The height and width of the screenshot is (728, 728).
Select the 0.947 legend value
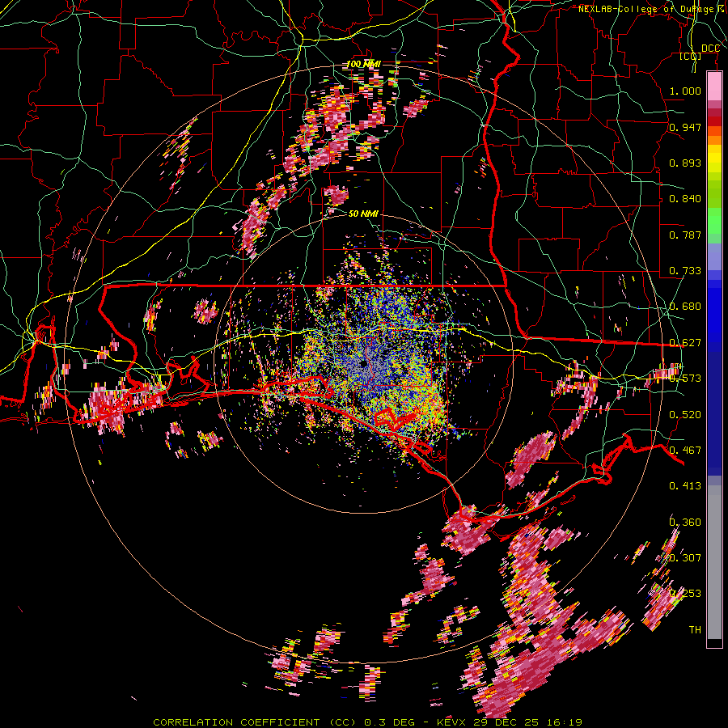click(x=685, y=127)
